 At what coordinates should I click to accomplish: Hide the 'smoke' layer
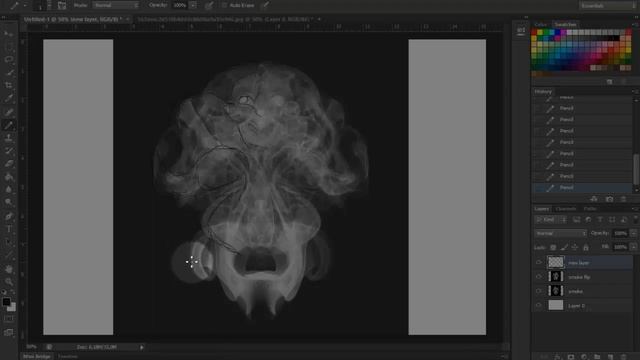coord(539,291)
